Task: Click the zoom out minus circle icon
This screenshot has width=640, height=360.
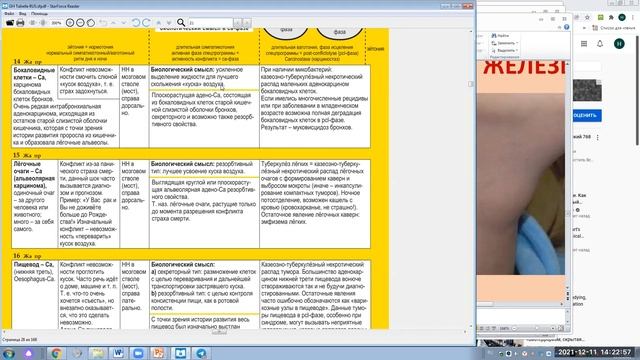Action: [x=80, y=23]
